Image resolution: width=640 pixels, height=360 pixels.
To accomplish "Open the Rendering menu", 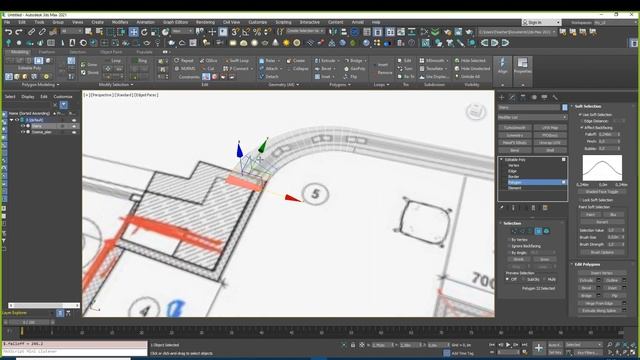I will coord(205,22).
